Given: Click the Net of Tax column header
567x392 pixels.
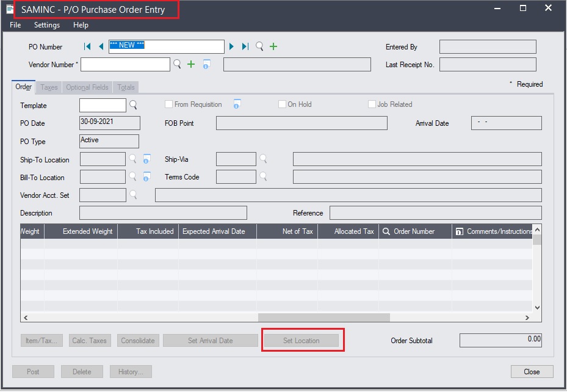Looking at the screenshot, I should point(287,231).
